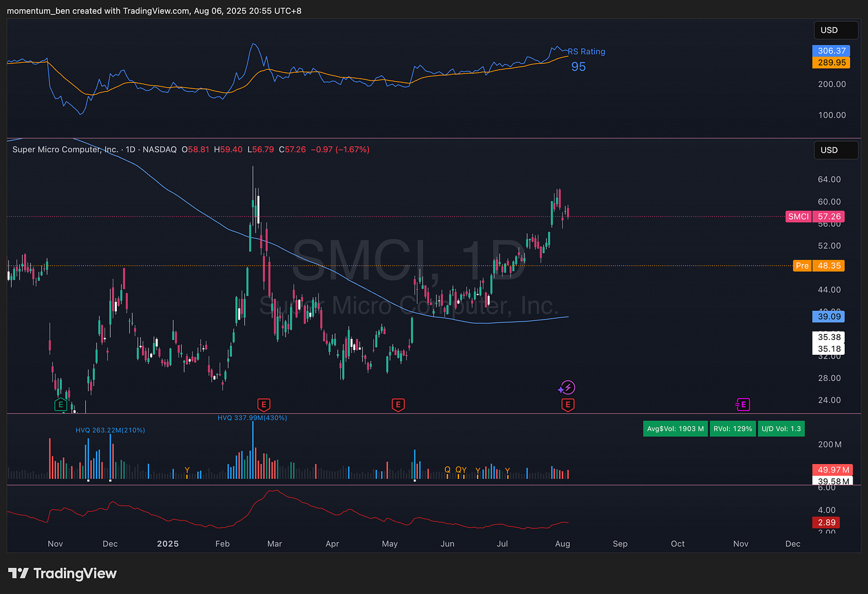Screen dimensions: 868x594
Task: Click the HVQ 263.22M(210%) volume label
Action: pyautogui.click(x=110, y=430)
